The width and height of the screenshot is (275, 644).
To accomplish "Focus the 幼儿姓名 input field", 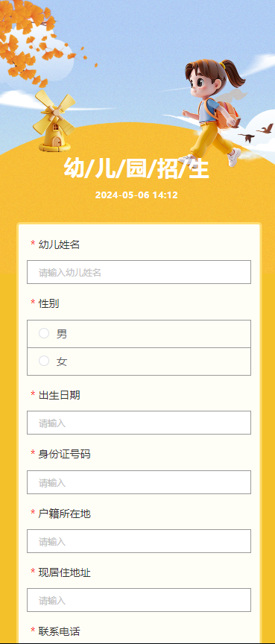I will pos(139,272).
